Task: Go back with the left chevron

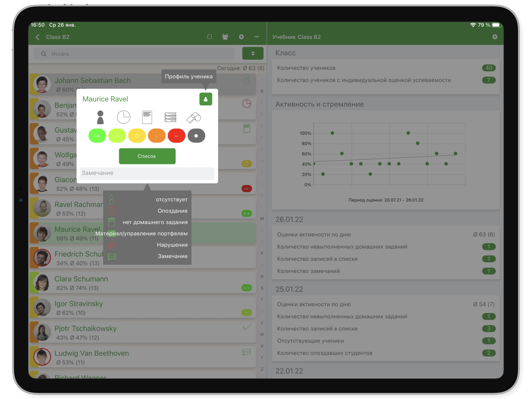Action: [38, 37]
